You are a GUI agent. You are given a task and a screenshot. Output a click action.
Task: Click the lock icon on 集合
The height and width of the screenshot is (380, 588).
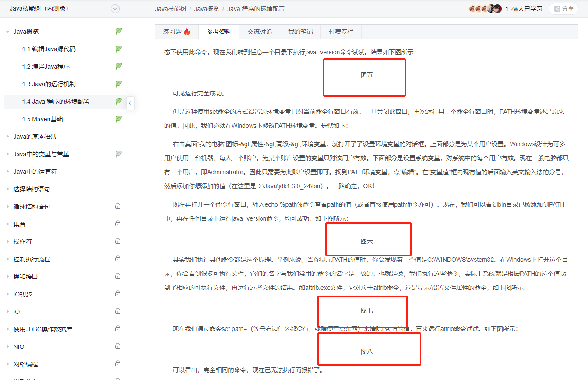[x=118, y=224]
